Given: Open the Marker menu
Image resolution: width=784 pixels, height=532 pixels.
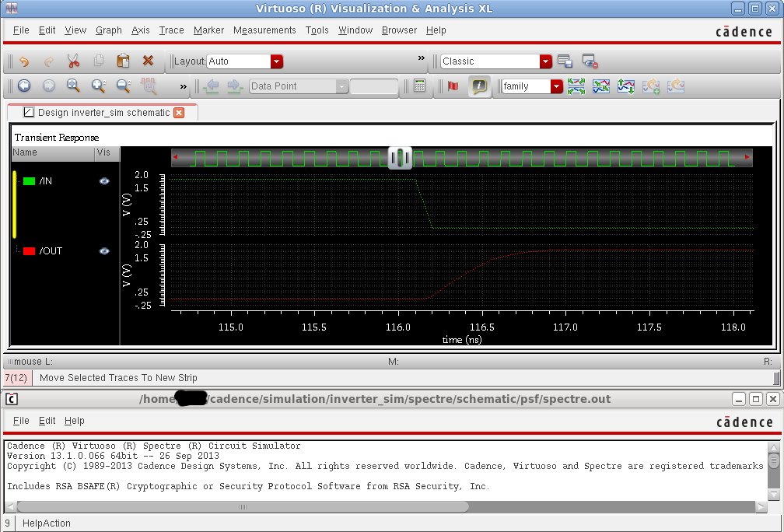Looking at the screenshot, I should click(x=208, y=30).
